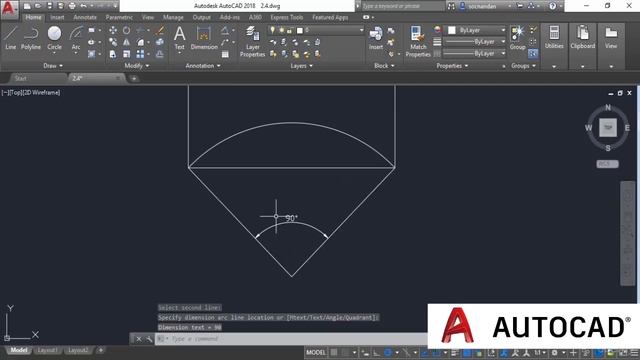Open Layer Properties manager

pyautogui.click(x=252, y=41)
